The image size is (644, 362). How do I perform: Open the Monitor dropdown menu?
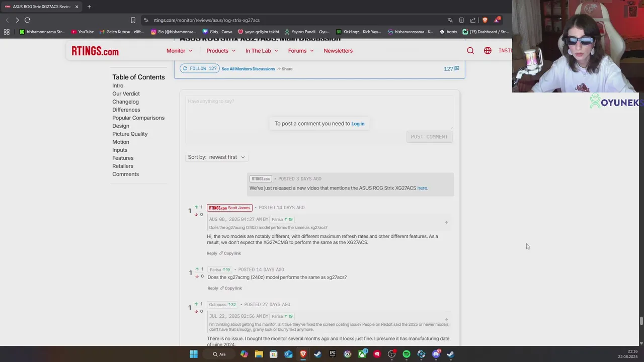[x=180, y=51]
